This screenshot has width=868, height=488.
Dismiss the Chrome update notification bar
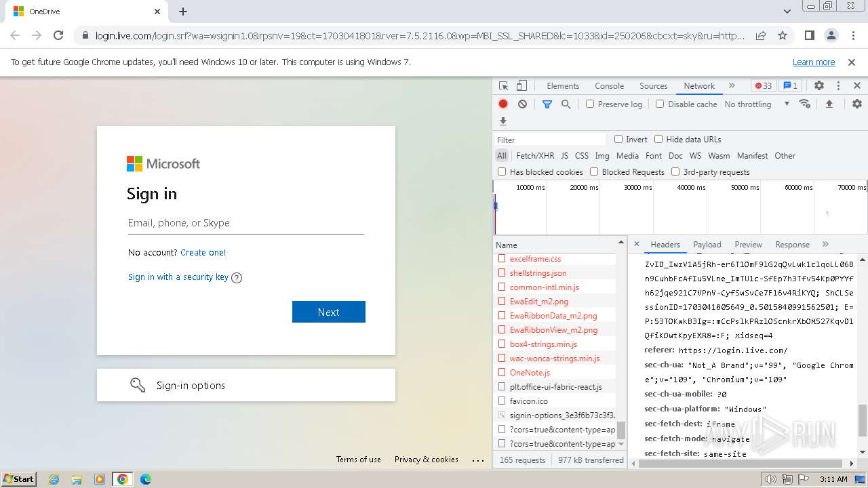tap(852, 62)
